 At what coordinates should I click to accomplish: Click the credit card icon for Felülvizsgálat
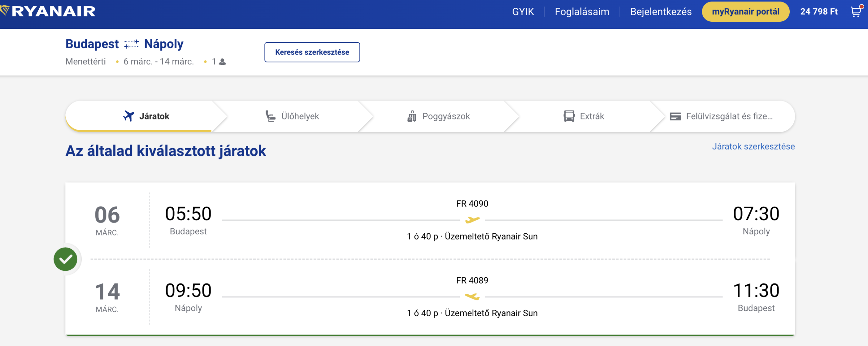coord(675,116)
